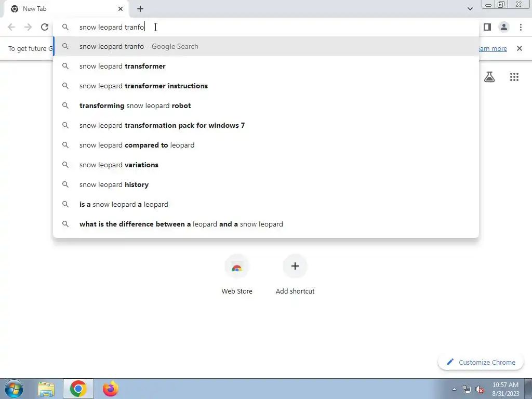Open the Windows Start orb
Viewport: 532px width, 399px height.
coord(14,389)
